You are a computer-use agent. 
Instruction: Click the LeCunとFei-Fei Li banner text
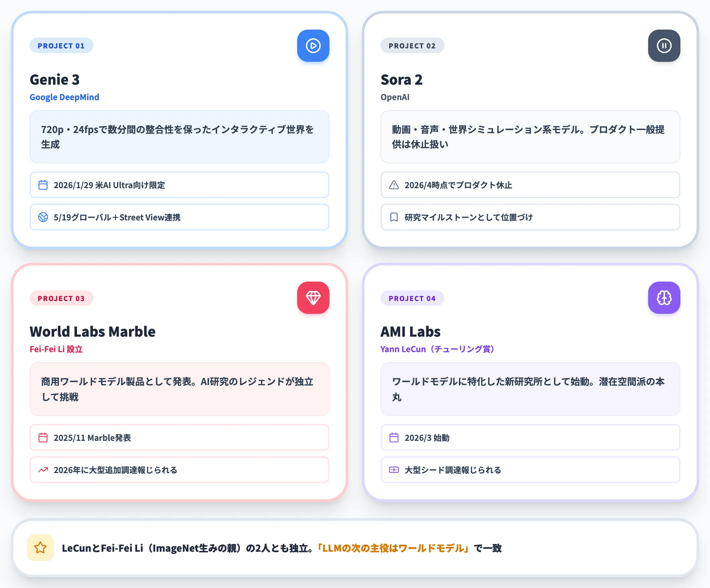[x=282, y=548]
